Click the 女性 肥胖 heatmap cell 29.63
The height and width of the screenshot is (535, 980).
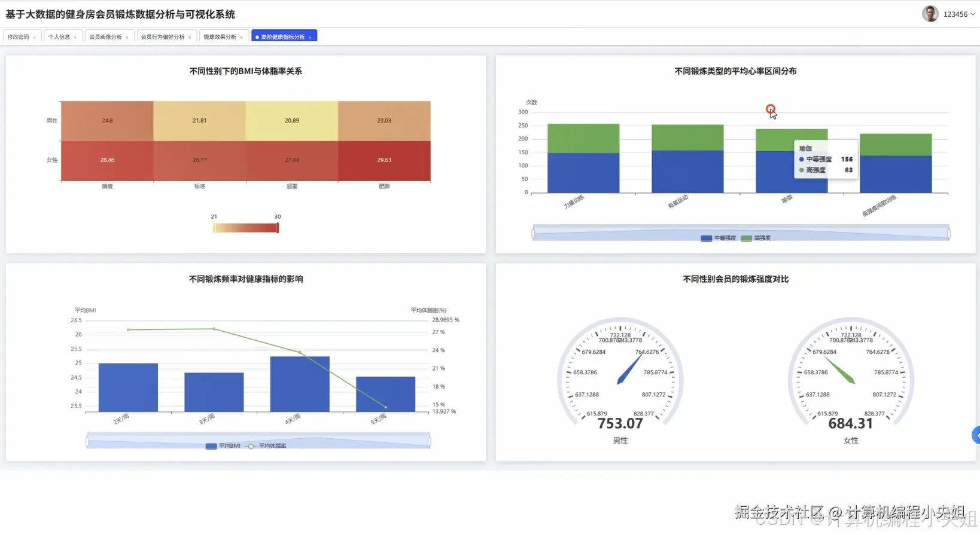[384, 160]
